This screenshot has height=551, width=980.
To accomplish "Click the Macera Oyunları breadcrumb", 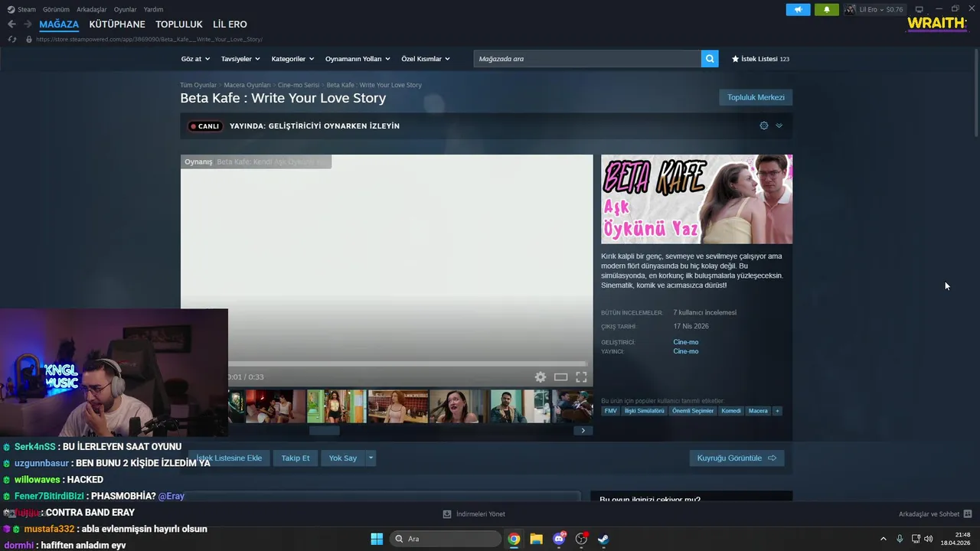I will (x=247, y=85).
